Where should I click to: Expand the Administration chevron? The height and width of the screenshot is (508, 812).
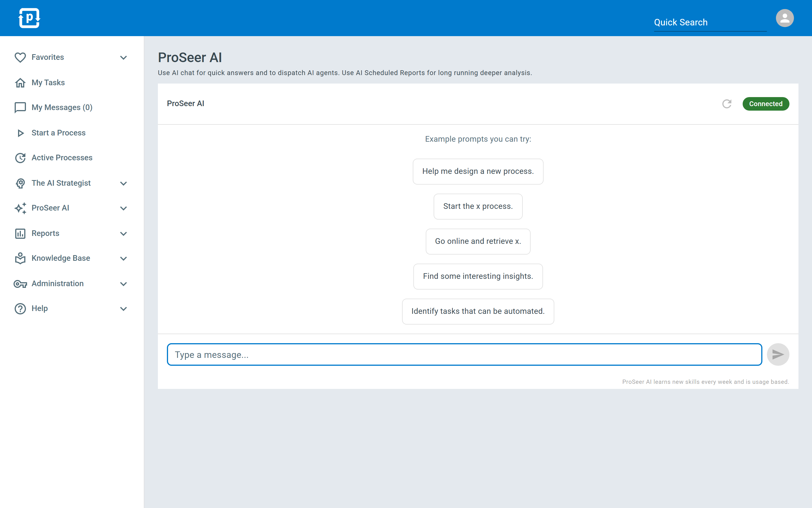tap(123, 284)
